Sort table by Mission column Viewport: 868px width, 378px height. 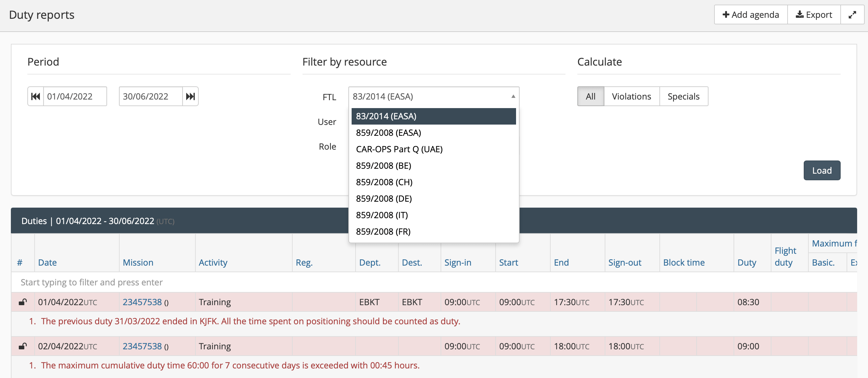click(x=138, y=262)
